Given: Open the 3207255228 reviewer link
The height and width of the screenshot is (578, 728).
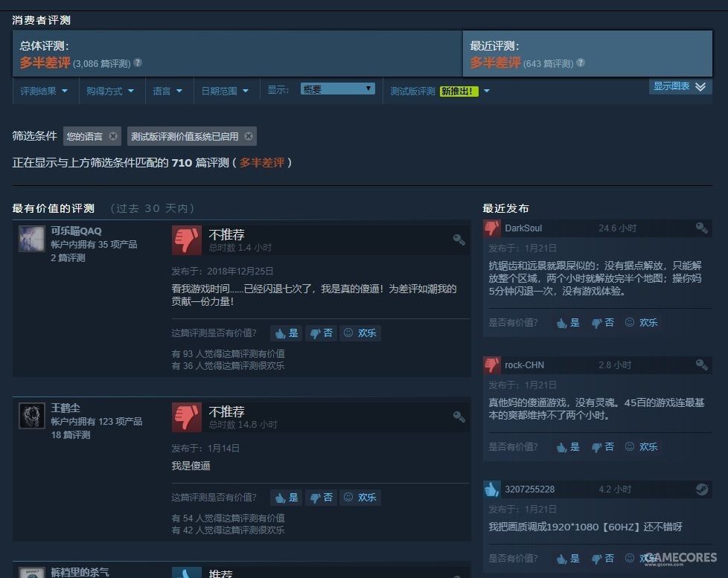Looking at the screenshot, I should click(x=530, y=489).
